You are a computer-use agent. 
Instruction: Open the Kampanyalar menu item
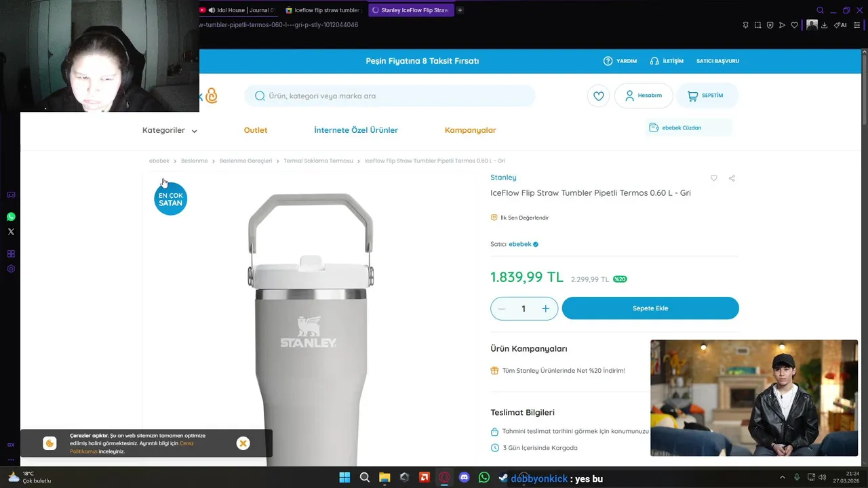pyautogui.click(x=471, y=130)
